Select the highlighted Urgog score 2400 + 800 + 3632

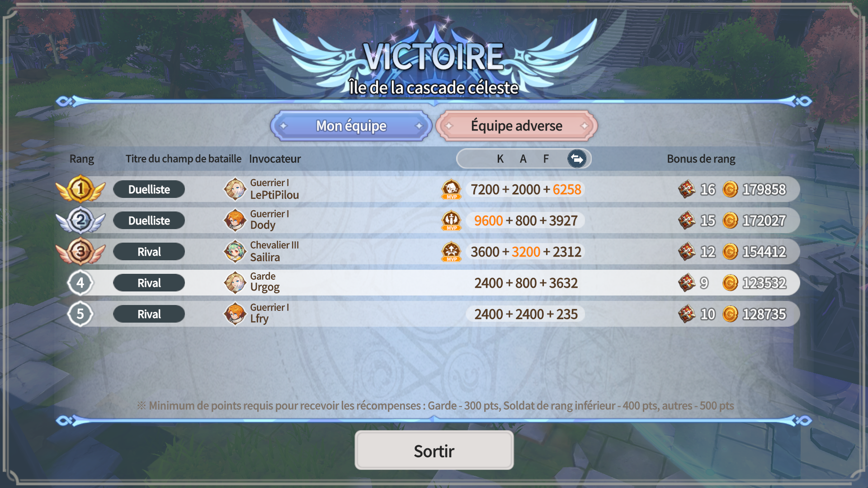pyautogui.click(x=526, y=283)
